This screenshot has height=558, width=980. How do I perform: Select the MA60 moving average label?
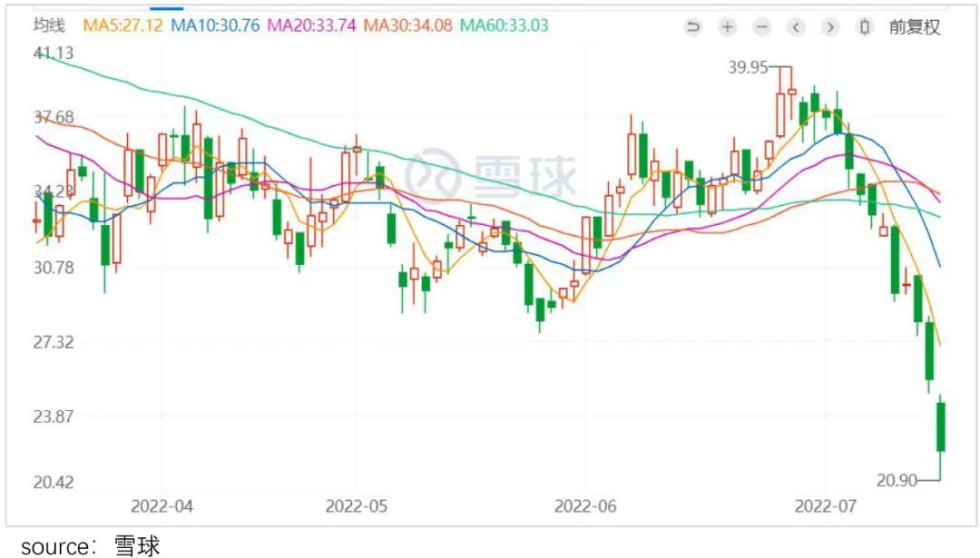[x=505, y=25]
